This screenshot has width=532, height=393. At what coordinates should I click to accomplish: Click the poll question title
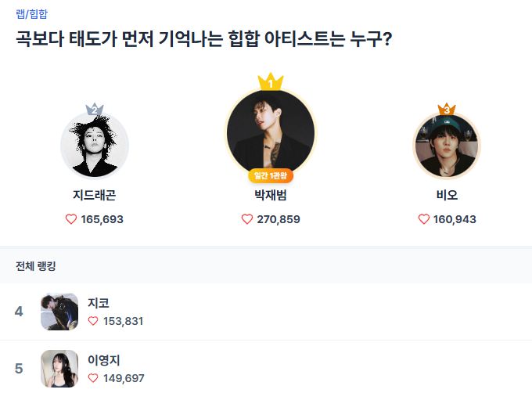(203, 39)
